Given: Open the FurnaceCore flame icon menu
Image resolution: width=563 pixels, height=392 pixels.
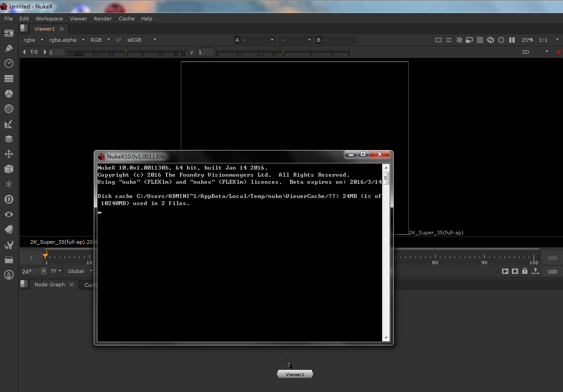Looking at the screenshot, I should [x=9, y=275].
